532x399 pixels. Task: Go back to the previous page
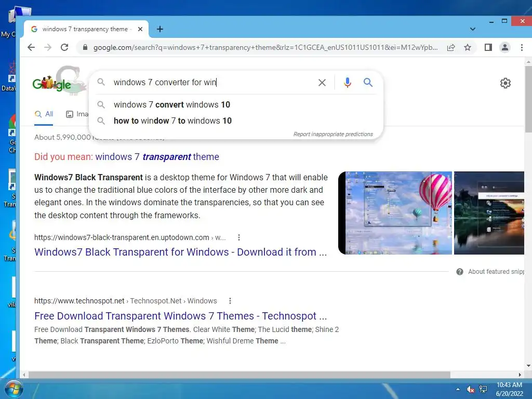(31, 47)
